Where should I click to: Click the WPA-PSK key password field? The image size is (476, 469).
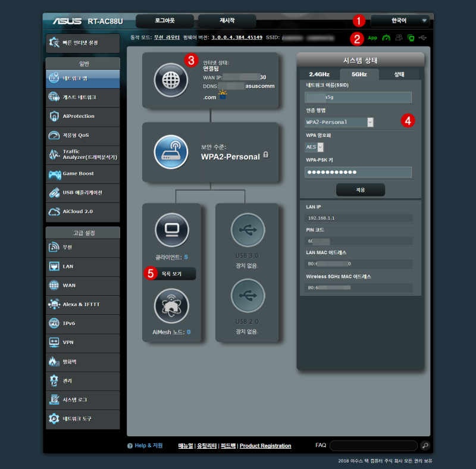point(358,172)
